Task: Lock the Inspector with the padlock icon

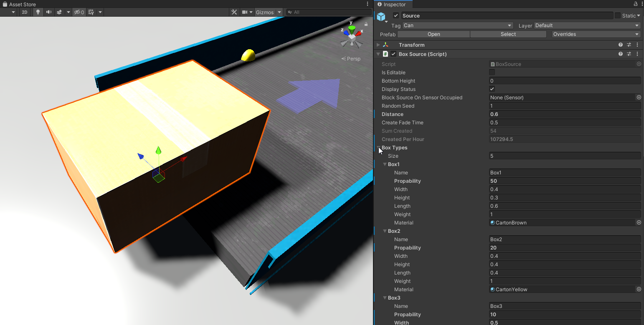Action: click(x=634, y=4)
